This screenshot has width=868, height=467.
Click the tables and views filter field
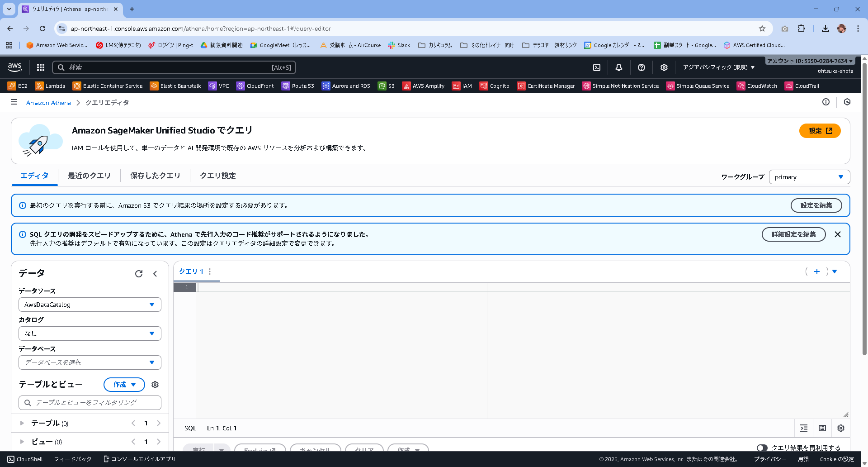(90, 403)
